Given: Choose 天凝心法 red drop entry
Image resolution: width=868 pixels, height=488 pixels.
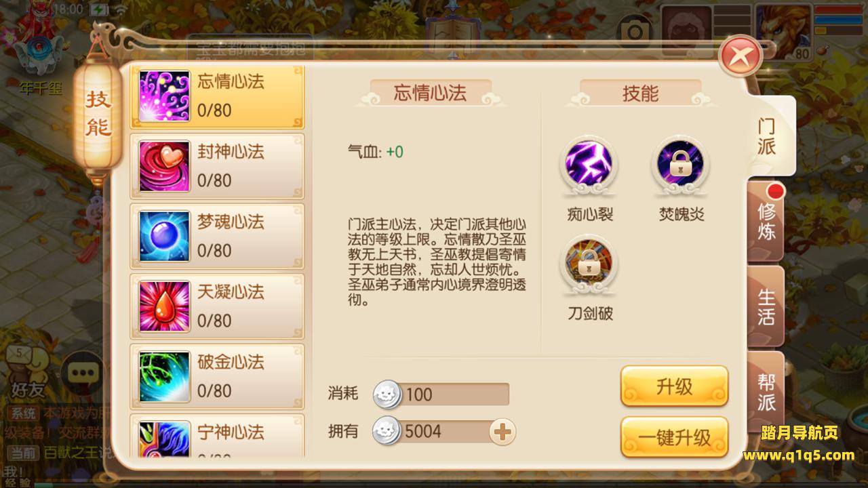Looking at the screenshot, I should 217,306.
